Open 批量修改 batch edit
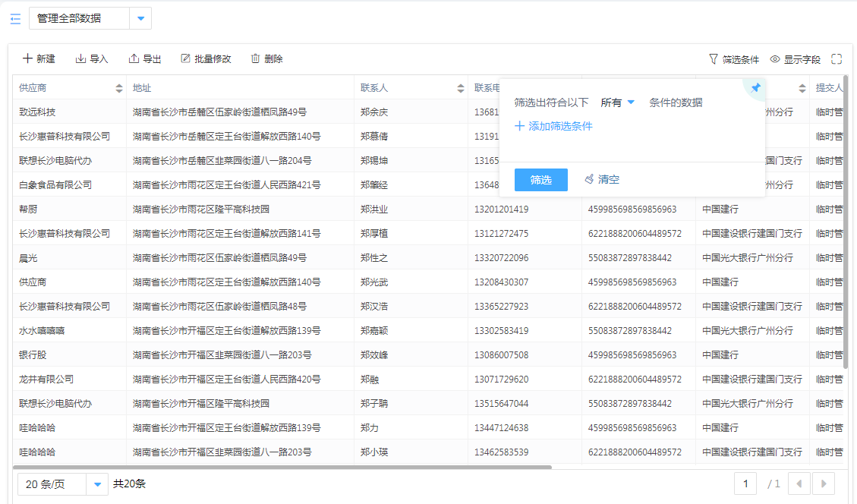 [206, 59]
